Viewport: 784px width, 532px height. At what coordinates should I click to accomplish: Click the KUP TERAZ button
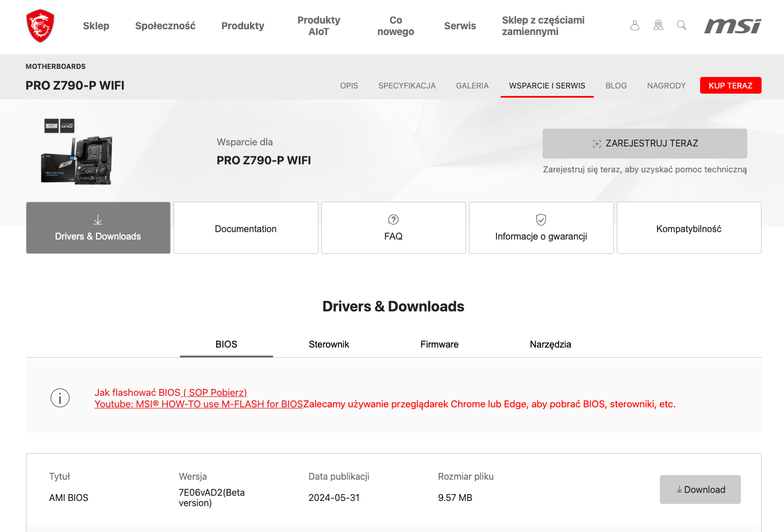coord(731,86)
